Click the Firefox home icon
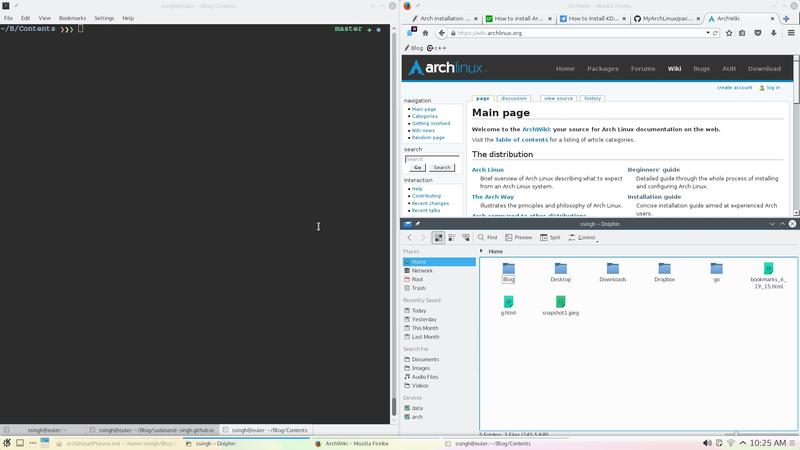The height and width of the screenshot is (450, 800). (x=425, y=33)
